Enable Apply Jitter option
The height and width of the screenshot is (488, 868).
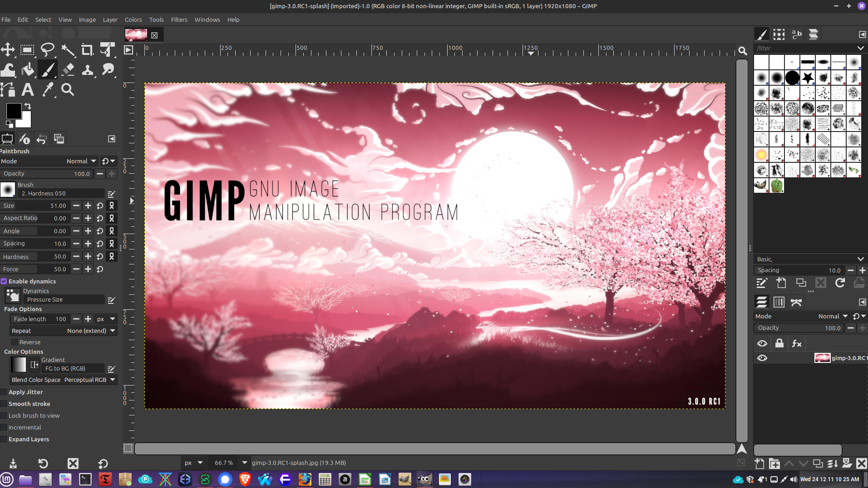4,392
